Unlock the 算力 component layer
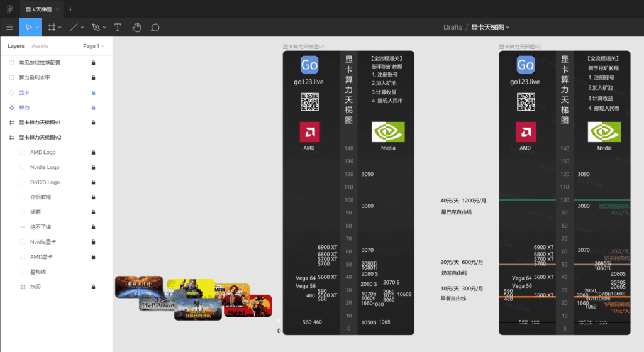Screen dimensions: 644x352 [x=93, y=107]
